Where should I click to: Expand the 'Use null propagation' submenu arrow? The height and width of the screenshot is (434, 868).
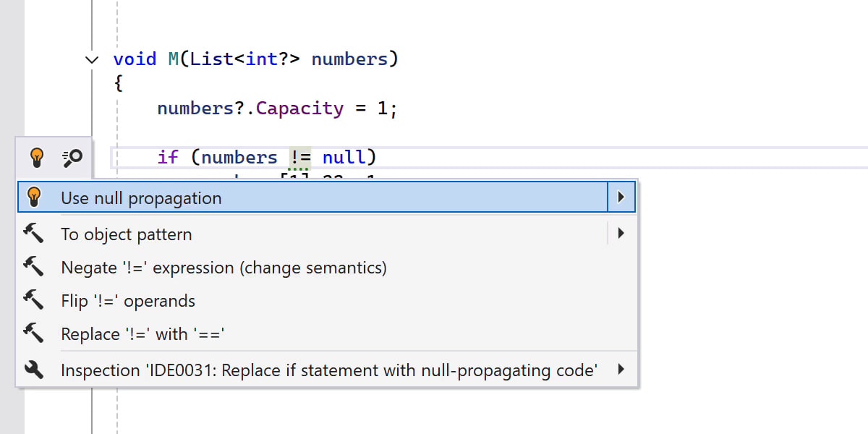[x=622, y=196]
